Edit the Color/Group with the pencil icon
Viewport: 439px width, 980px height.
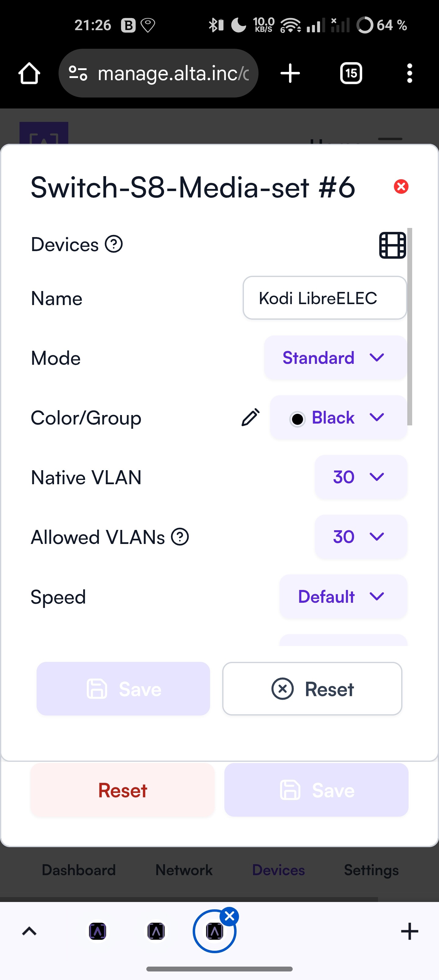pos(251,417)
